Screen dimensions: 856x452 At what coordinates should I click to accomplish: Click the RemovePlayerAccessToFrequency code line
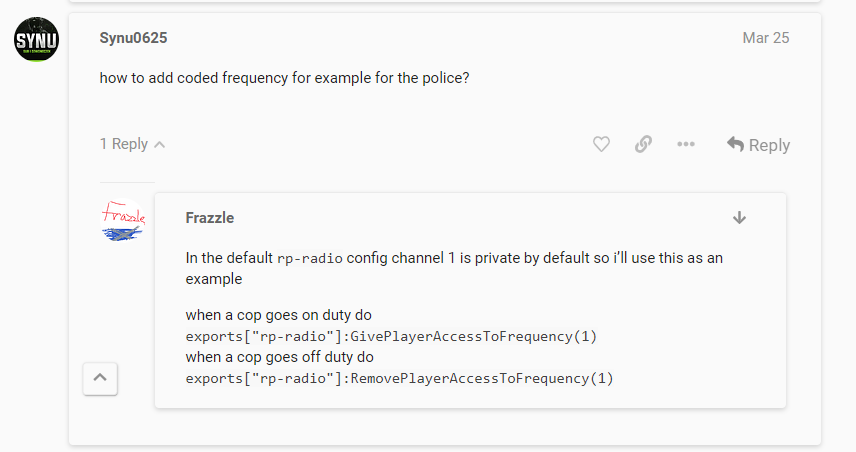coord(399,378)
